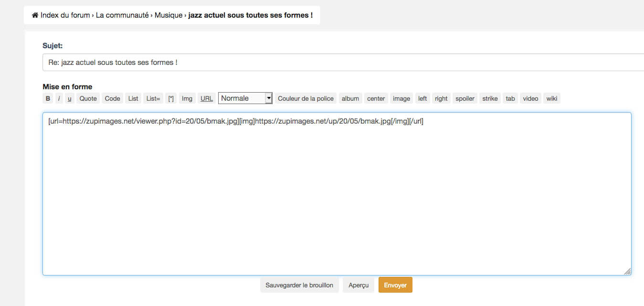Open the Normale font size dropdown
644x306 pixels.
[245, 98]
